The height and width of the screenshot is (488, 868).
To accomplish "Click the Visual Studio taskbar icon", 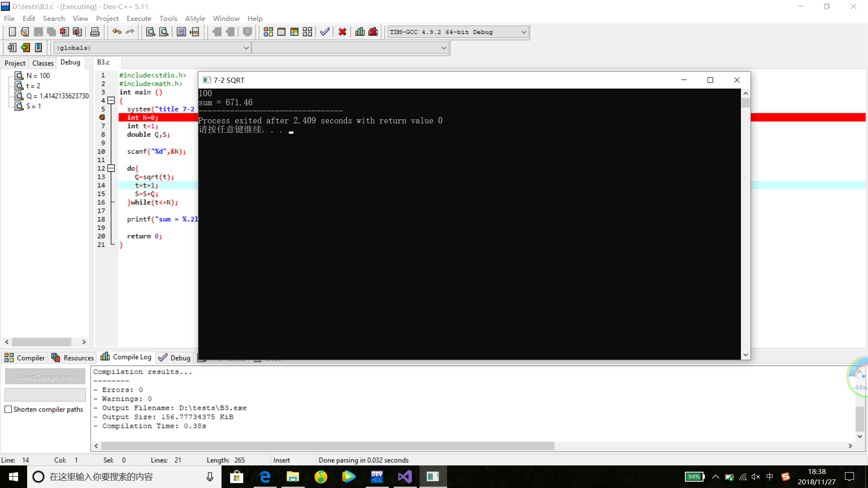I will (x=405, y=477).
